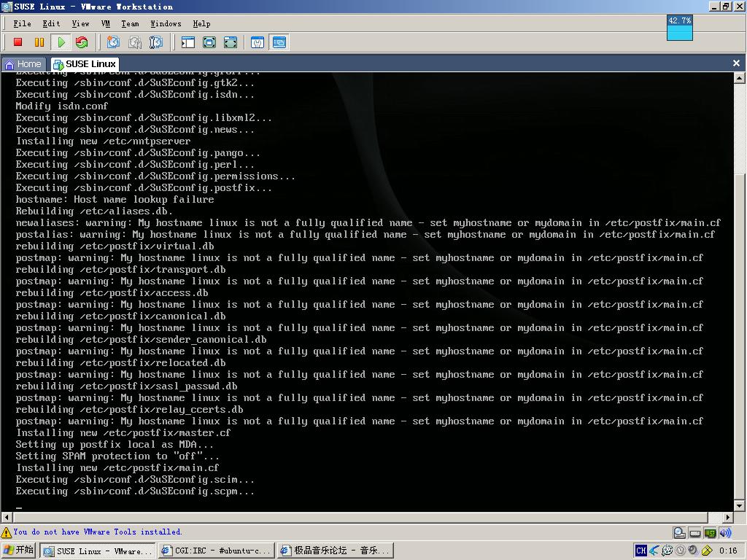Screen dimensions: 747x560
Task: Click the greyed Revert to snapshot icon
Action: coord(135,42)
